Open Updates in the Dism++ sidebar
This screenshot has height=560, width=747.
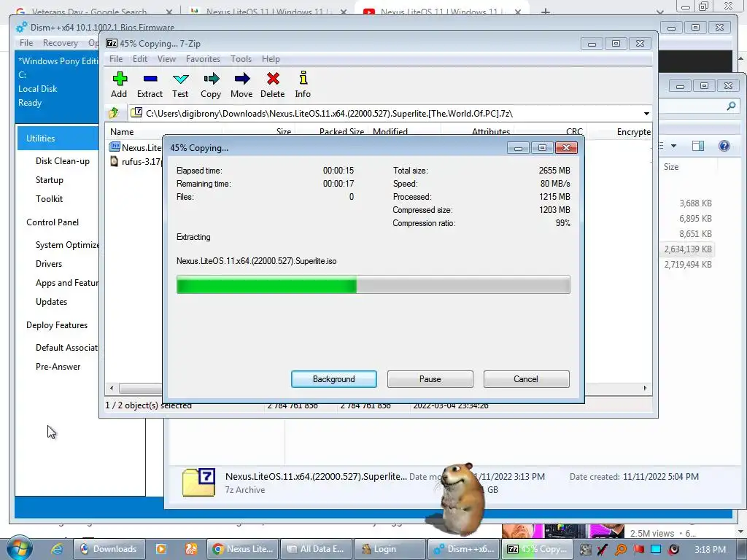51,302
